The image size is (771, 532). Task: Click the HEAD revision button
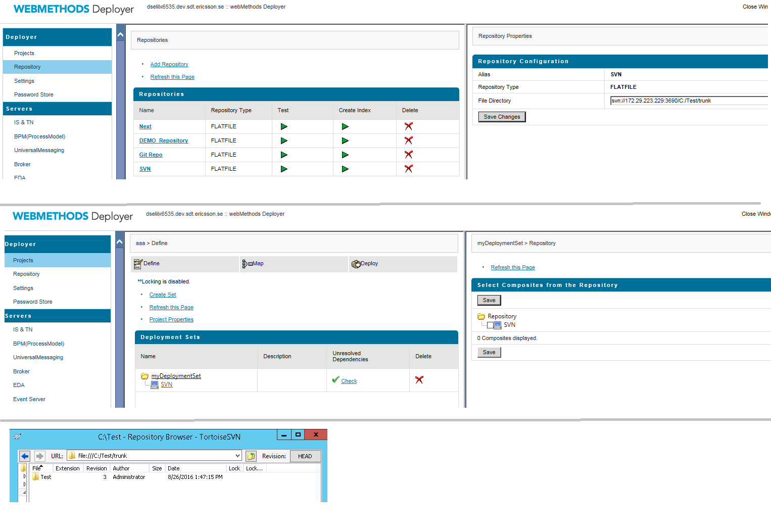pos(305,456)
